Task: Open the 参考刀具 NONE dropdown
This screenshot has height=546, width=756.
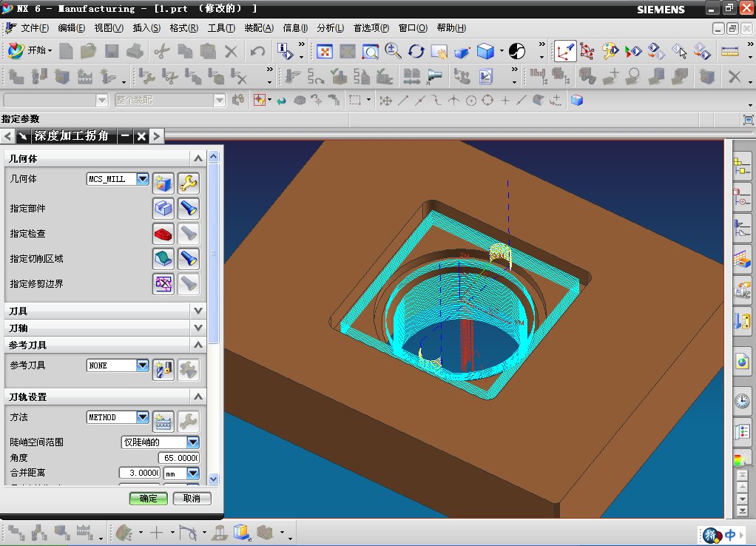Action: [x=143, y=365]
